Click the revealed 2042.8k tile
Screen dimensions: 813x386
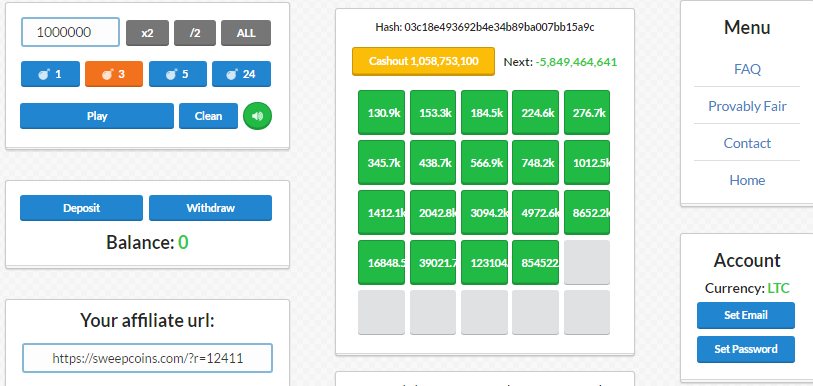coord(433,212)
